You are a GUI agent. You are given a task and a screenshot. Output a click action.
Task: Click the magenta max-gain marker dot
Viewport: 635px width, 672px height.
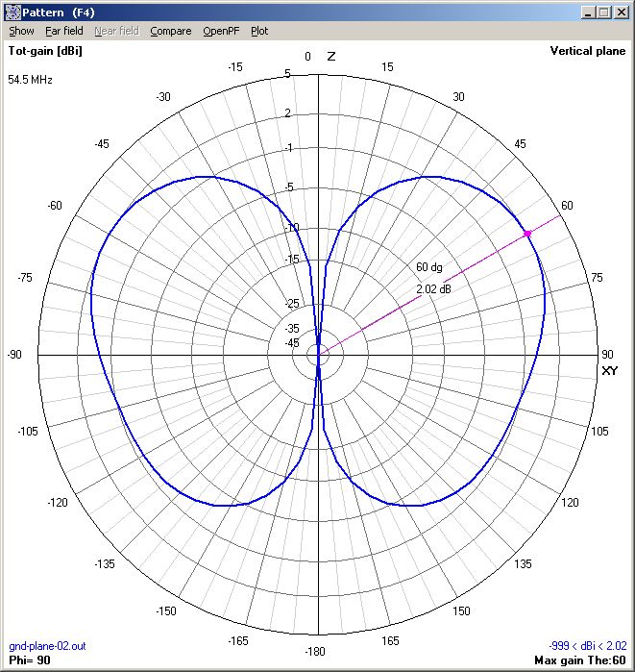pyautogui.click(x=526, y=234)
